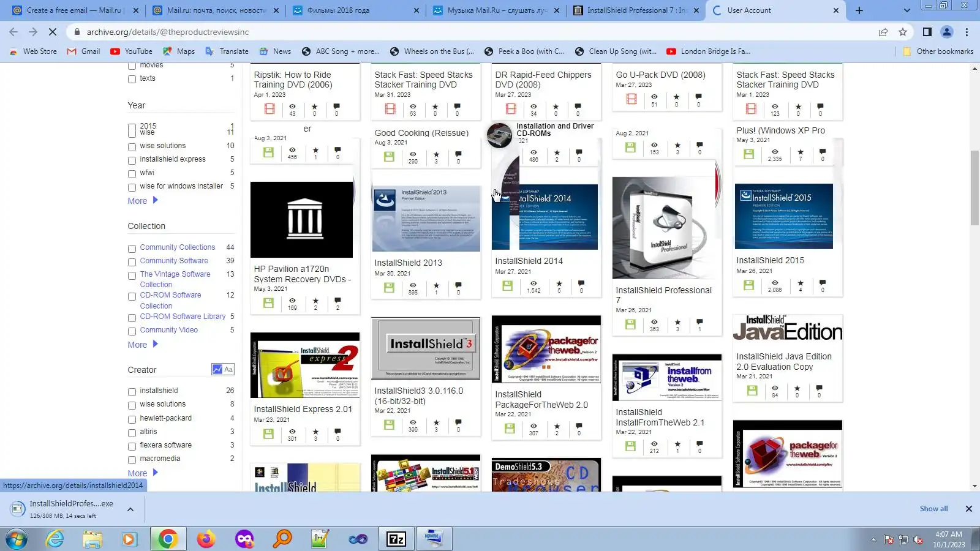Click the page vertical scrollbar thumb
The height and width of the screenshot is (551, 980).
click(974, 187)
